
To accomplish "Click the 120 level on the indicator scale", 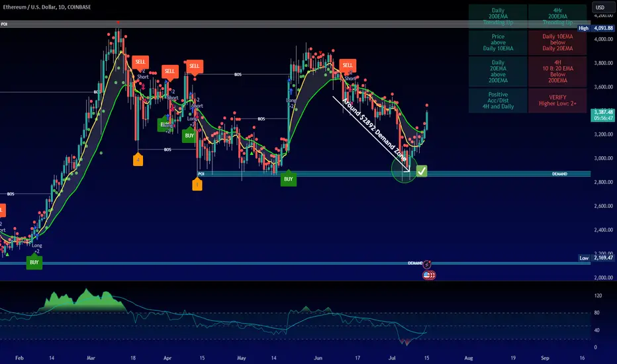I will pos(598,296).
